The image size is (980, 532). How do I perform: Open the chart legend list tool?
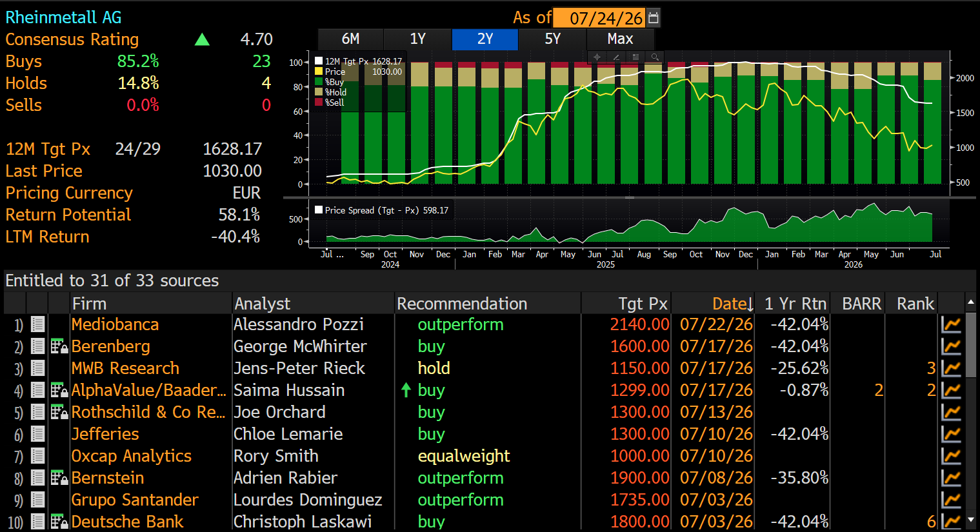(635, 57)
